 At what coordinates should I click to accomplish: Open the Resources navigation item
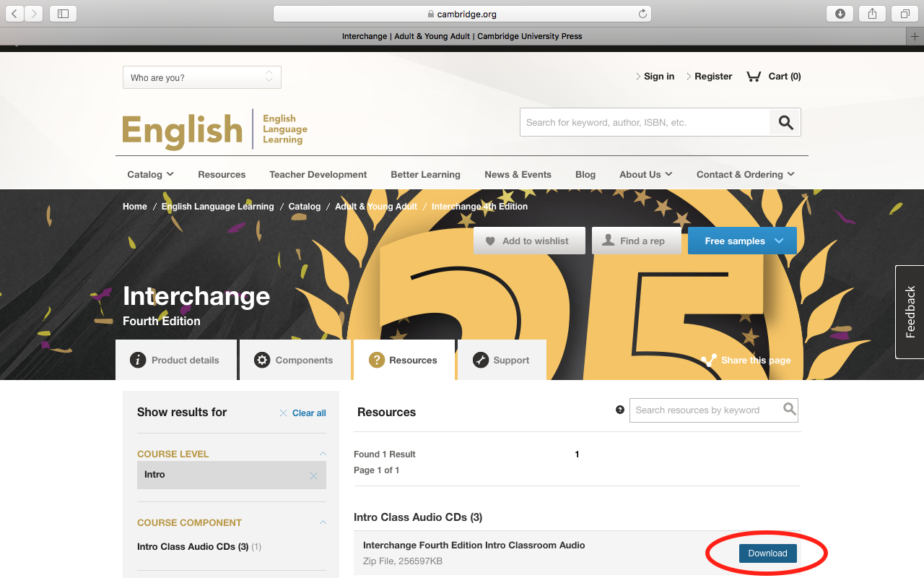point(222,175)
